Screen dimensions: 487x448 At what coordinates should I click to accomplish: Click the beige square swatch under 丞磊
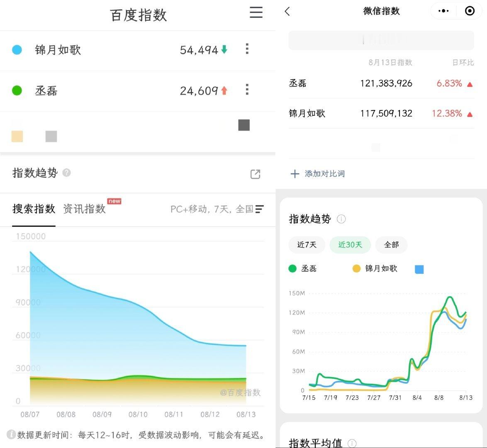pos(17,136)
